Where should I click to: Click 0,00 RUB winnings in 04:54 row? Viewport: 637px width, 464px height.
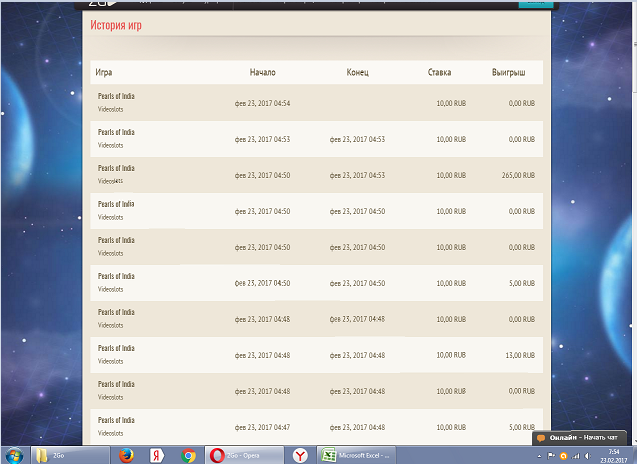(522, 103)
